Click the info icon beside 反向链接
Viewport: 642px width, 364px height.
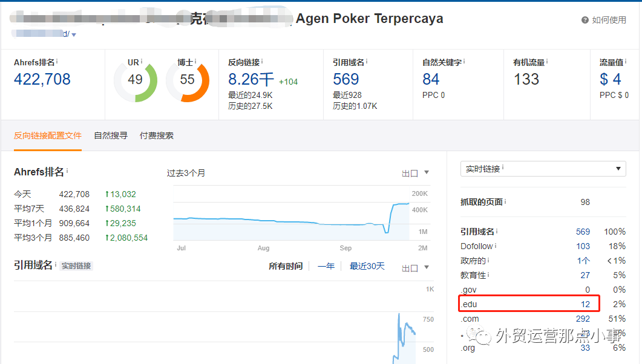pyautogui.click(x=262, y=62)
